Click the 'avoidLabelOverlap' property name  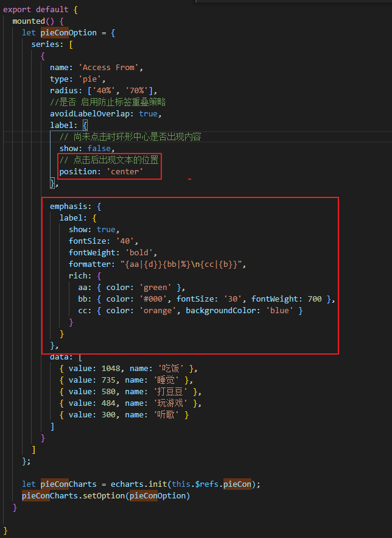click(89, 114)
